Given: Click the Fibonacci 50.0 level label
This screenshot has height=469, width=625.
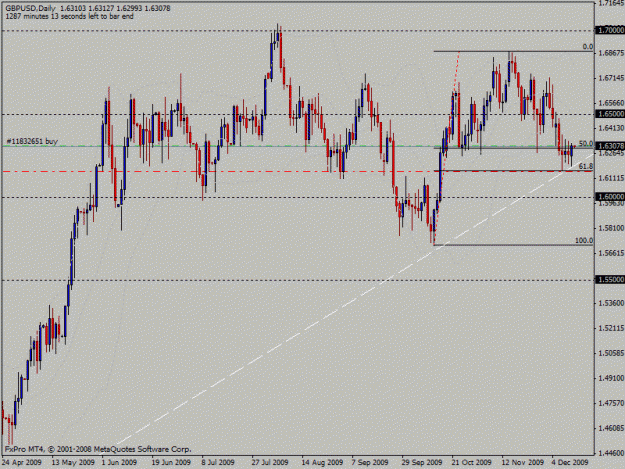Looking at the screenshot, I should pyautogui.click(x=586, y=144).
